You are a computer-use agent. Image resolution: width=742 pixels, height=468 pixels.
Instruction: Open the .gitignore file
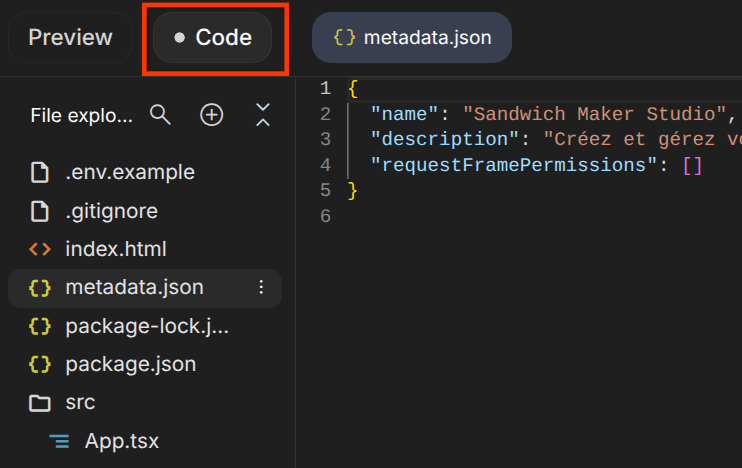click(111, 212)
